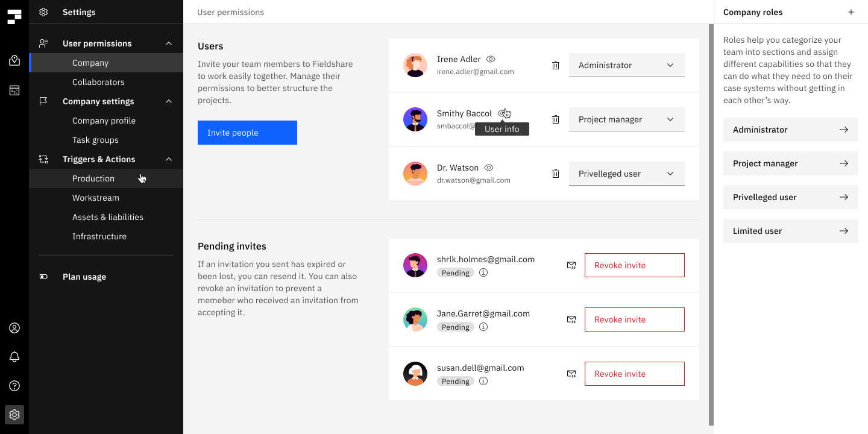Show pending info for susan.dell@gmail.com
The width and height of the screenshot is (868, 434).
click(483, 381)
